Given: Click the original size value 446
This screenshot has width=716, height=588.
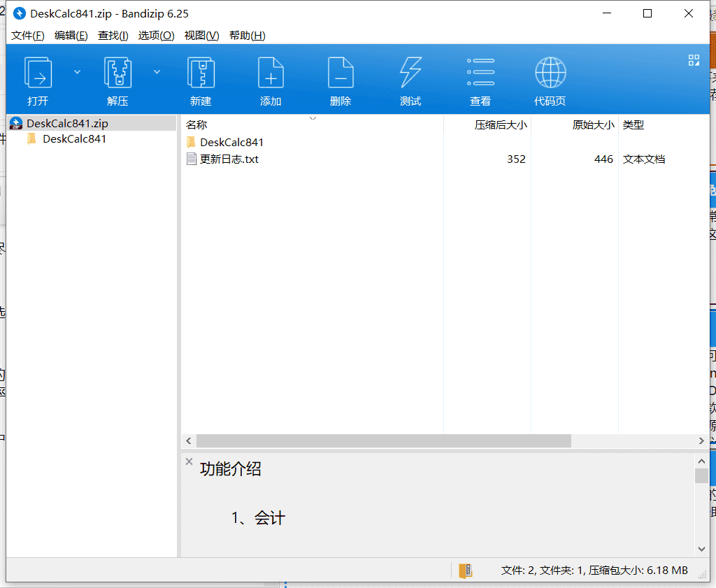Looking at the screenshot, I should 603,159.
